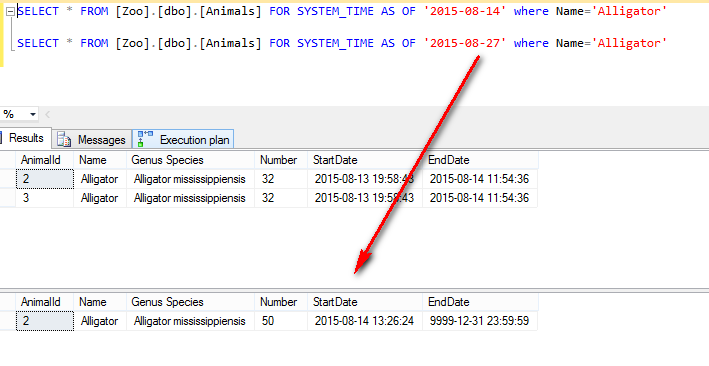
Task: Click the StartDate header in first grid
Action: pos(365,160)
